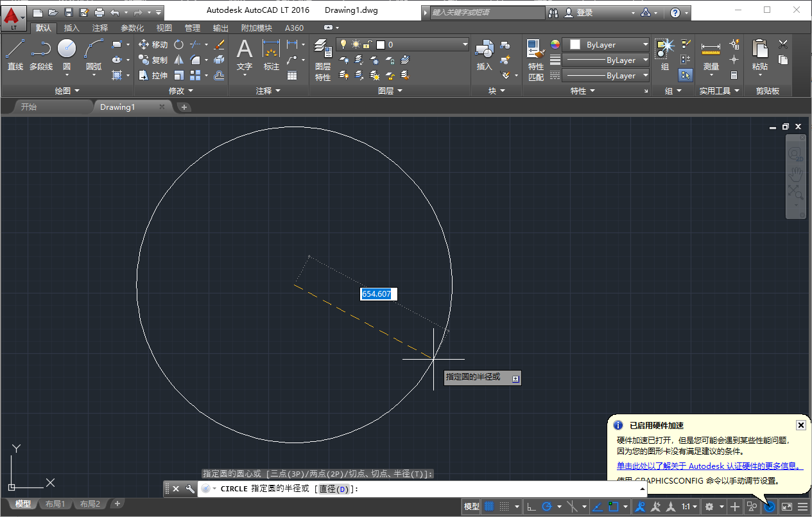This screenshot has height=517, width=812.
Task: Toggle snap mode in status bar
Action: [x=505, y=506]
